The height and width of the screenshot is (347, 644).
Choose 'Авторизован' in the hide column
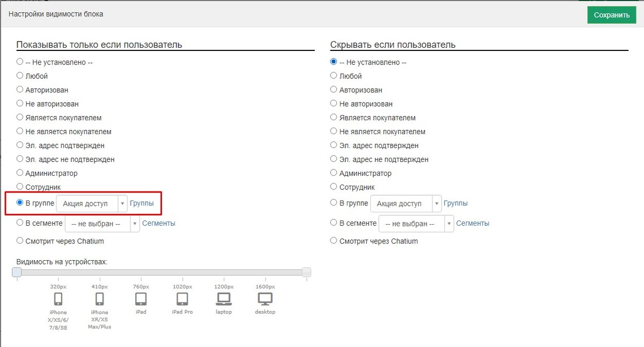coord(334,90)
